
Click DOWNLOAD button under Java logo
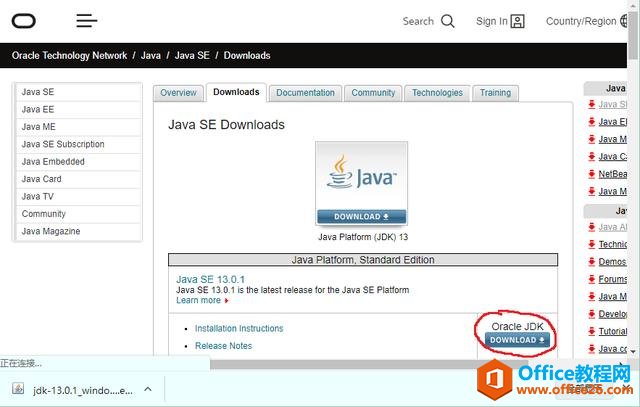point(361,217)
